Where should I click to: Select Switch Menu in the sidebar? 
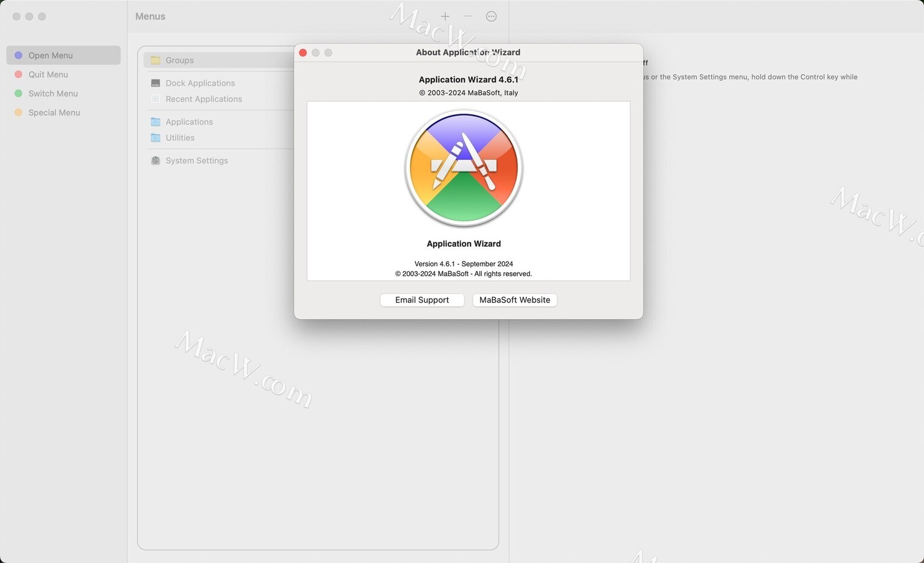63,94
